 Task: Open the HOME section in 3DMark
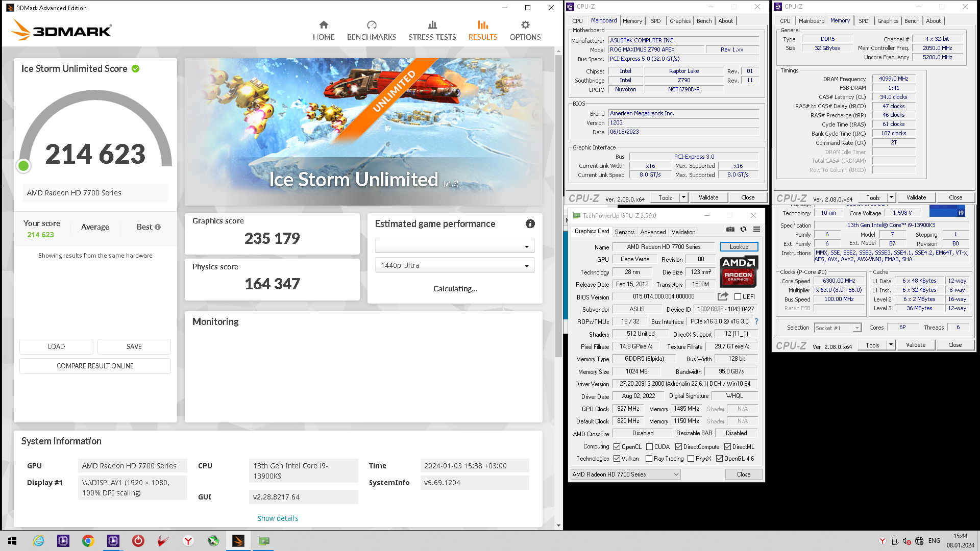(x=324, y=31)
